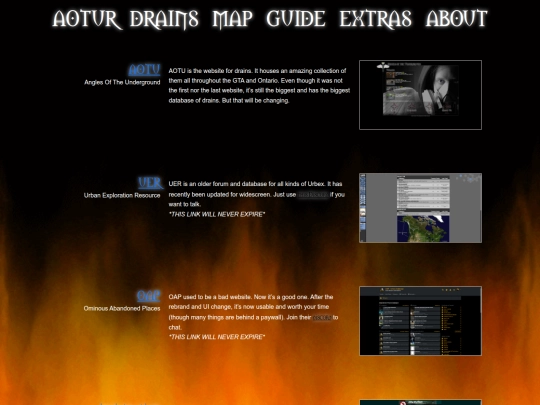Click the 'Angles Of The Underground' subtitle
Image resolution: width=540 pixels, height=405 pixels.
click(x=122, y=82)
